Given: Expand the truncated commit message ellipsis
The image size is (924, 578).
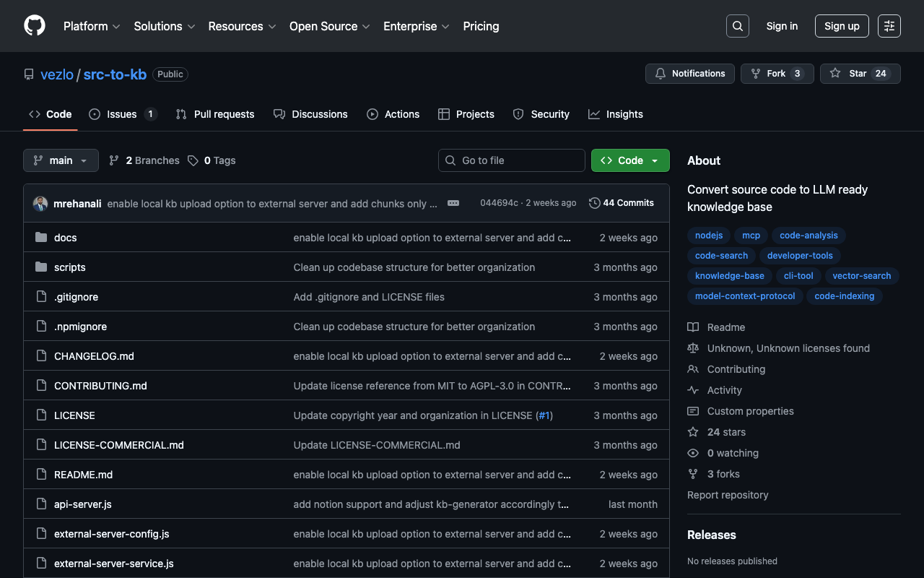Looking at the screenshot, I should [x=453, y=203].
